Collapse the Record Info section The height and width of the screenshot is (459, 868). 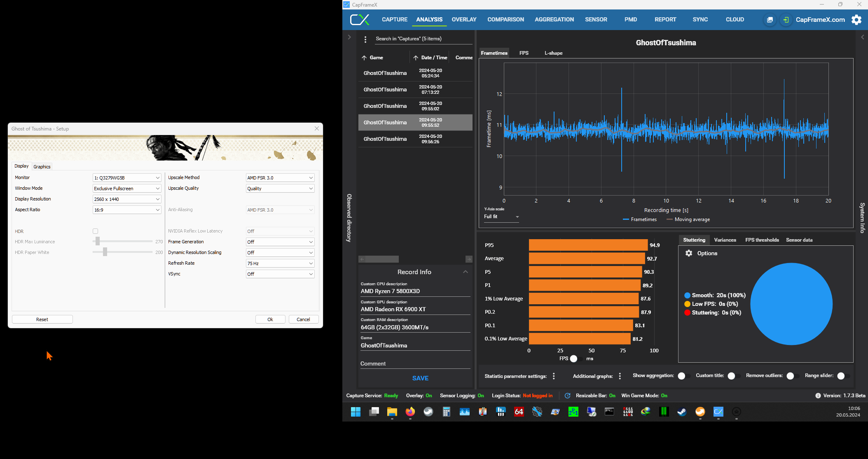[465, 272]
